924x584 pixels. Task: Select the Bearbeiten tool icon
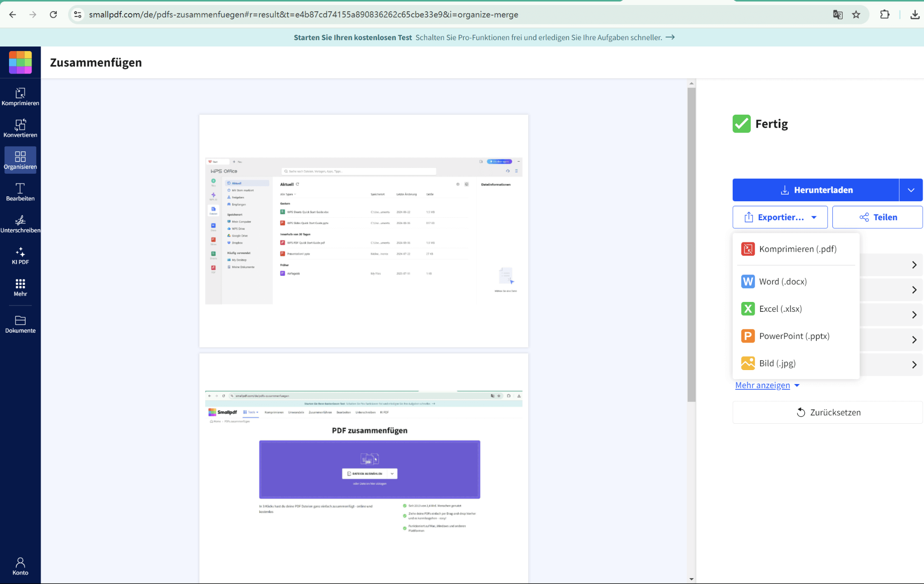pyautogui.click(x=20, y=192)
